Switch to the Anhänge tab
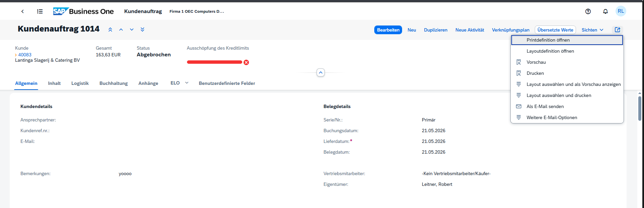 click(148, 83)
